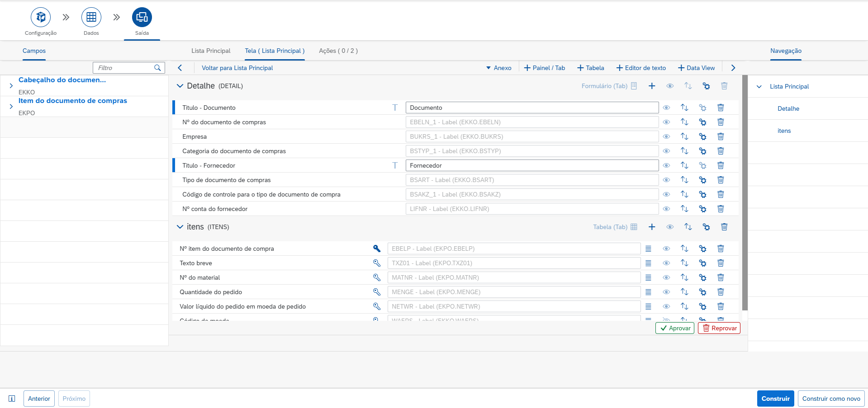Add a field to Detalhe section
The width and height of the screenshot is (868, 408).
tap(652, 86)
